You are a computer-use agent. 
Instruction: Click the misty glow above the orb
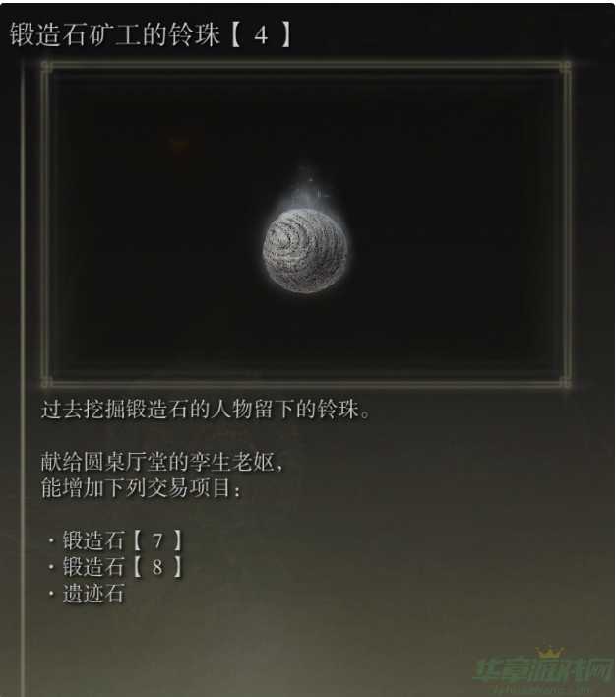[x=309, y=187]
